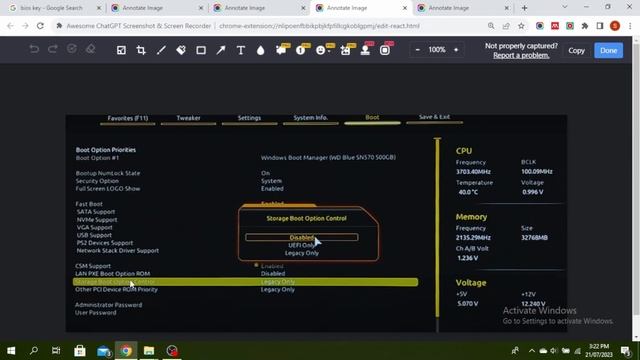Viewport: 640px width, 360px height.
Task: Click the "Save & Exit" BIOS tab
Action: click(434, 117)
